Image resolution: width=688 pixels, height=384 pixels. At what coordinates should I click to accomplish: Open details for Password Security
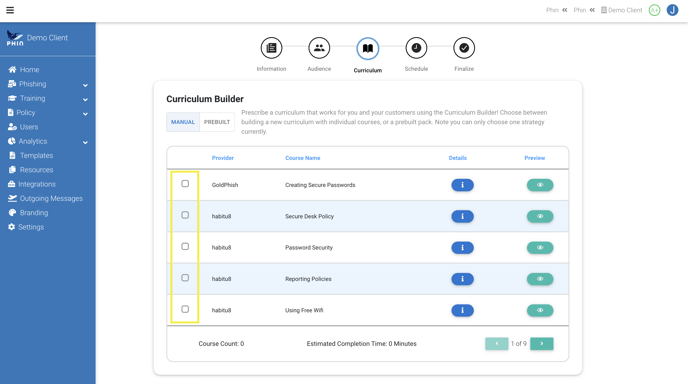coord(462,248)
